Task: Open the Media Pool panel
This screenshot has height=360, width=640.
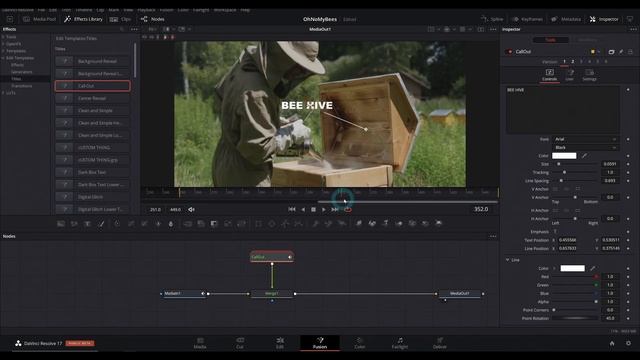Action: coord(39,19)
